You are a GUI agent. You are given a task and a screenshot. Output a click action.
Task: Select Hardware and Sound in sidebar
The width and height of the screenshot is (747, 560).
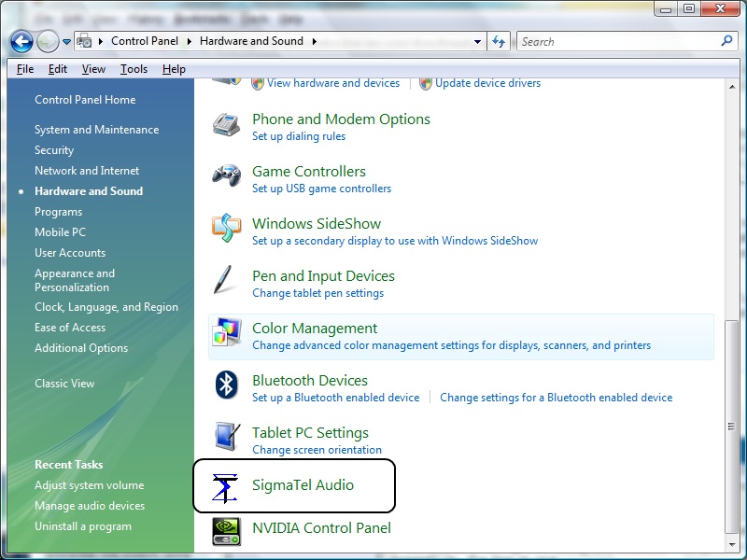(89, 191)
